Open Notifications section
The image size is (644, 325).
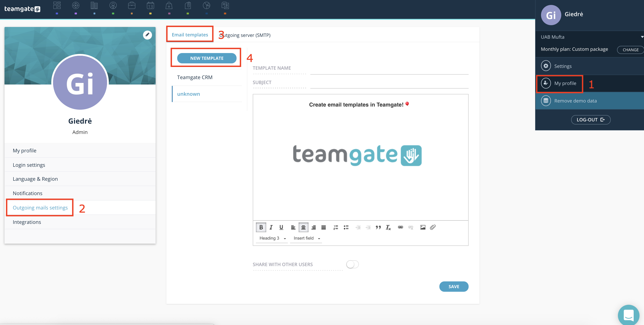coord(80,193)
